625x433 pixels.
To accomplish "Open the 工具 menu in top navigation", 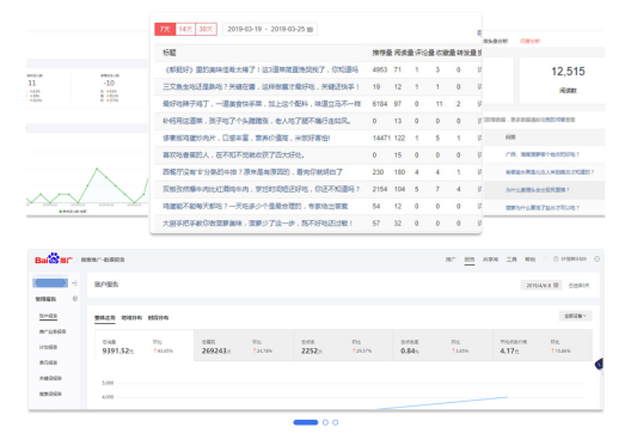I will coord(511,258).
